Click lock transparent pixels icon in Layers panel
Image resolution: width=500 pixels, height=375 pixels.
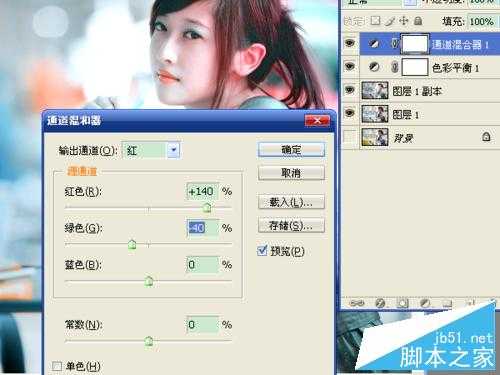(x=375, y=21)
